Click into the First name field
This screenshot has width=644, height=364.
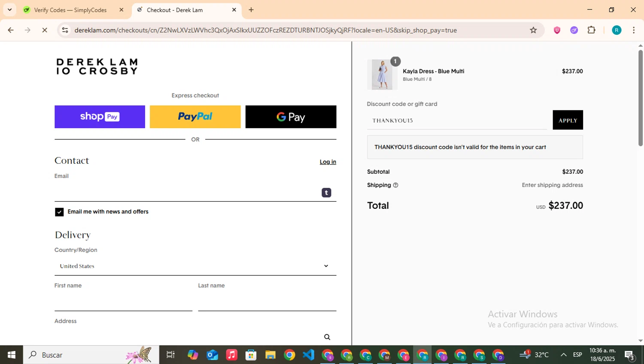(123, 302)
